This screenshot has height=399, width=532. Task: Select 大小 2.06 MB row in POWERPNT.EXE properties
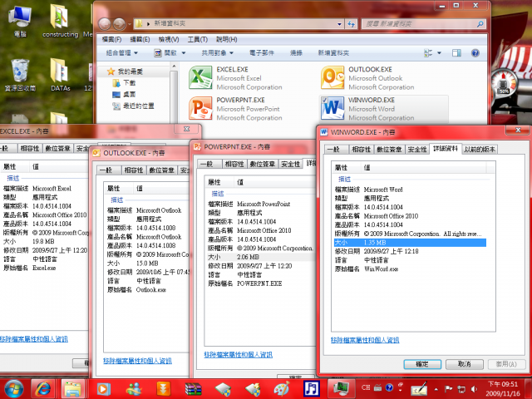(x=261, y=257)
